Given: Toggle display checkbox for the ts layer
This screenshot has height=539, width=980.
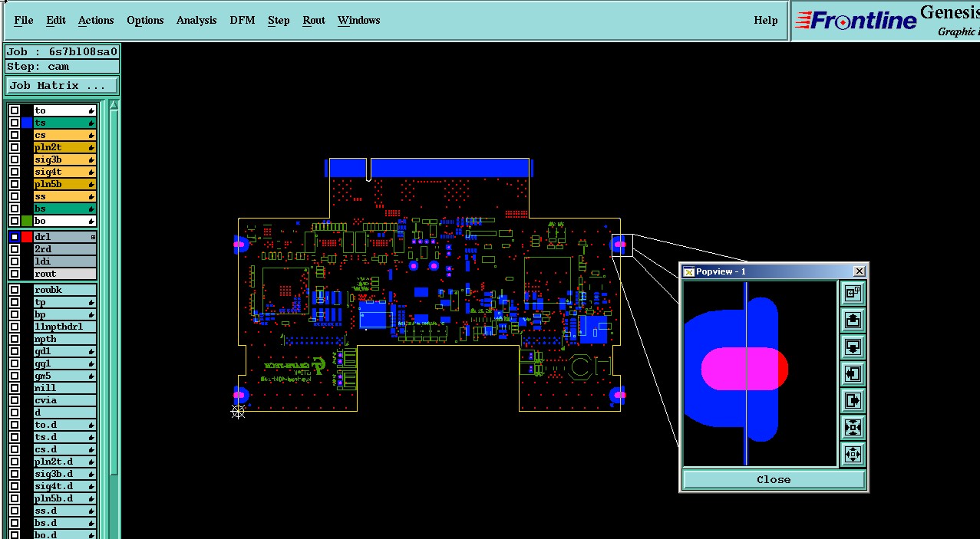Looking at the screenshot, I should (x=15, y=123).
